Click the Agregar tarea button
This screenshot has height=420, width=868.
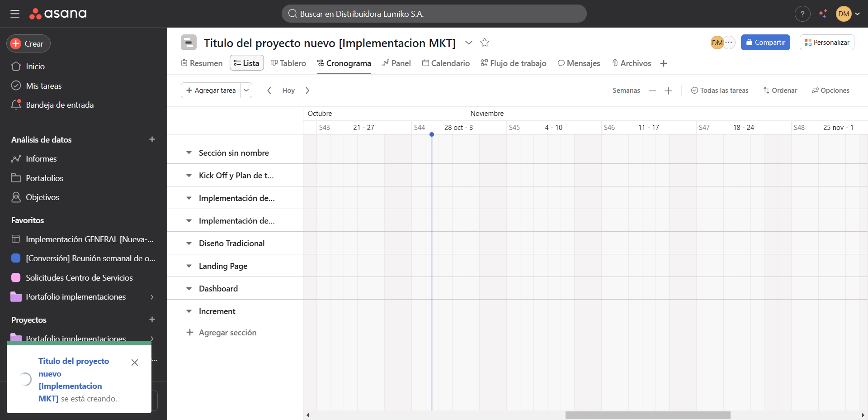(x=211, y=91)
